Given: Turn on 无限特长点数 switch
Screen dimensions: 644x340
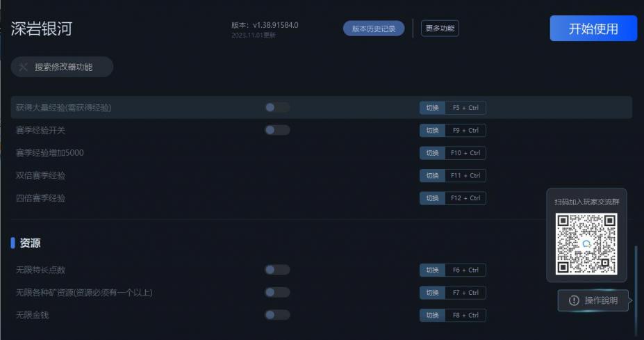Looking at the screenshot, I should (277, 270).
